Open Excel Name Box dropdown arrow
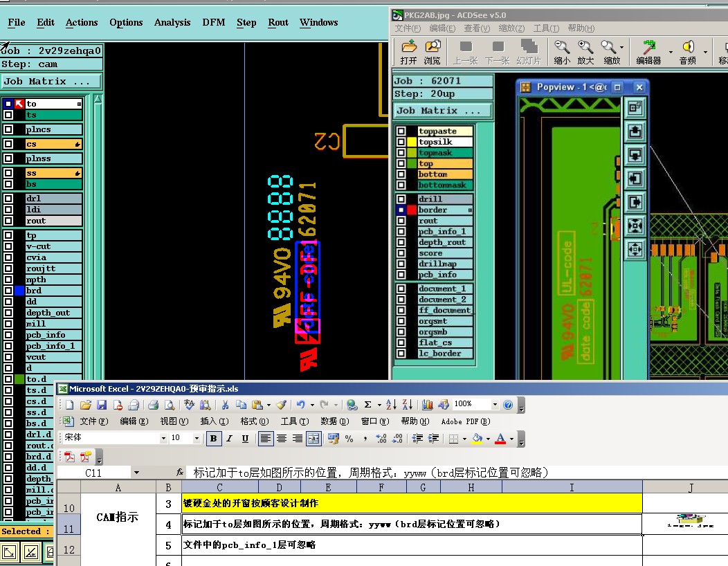This screenshot has height=566, width=728. (136, 473)
